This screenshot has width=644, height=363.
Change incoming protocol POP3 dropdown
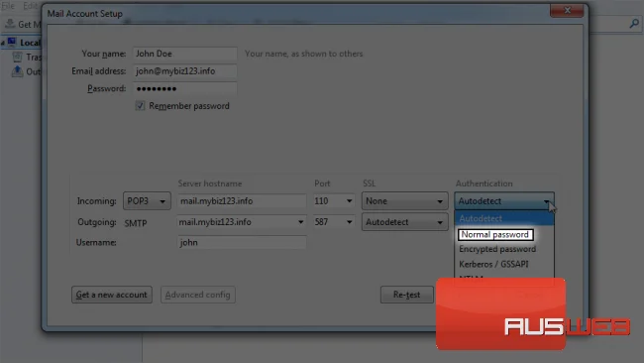coord(147,201)
